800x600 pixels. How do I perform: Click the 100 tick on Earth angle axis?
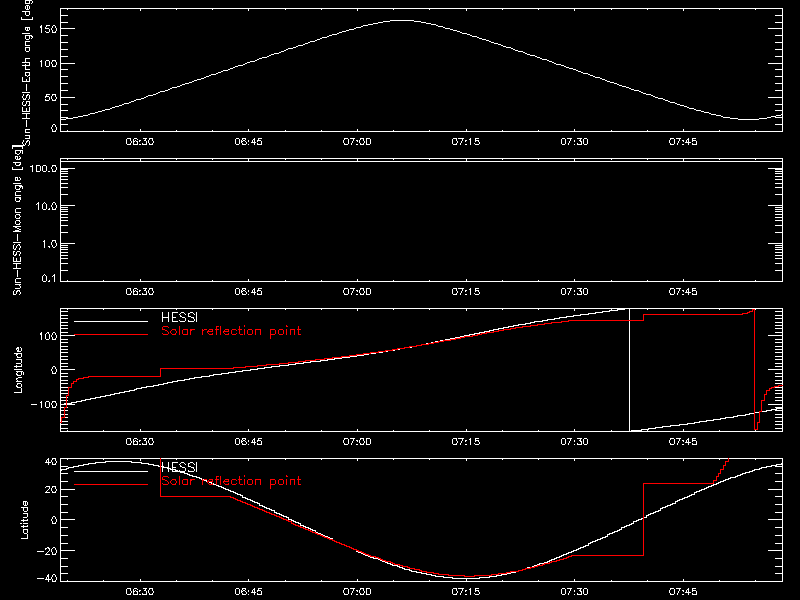pos(49,63)
